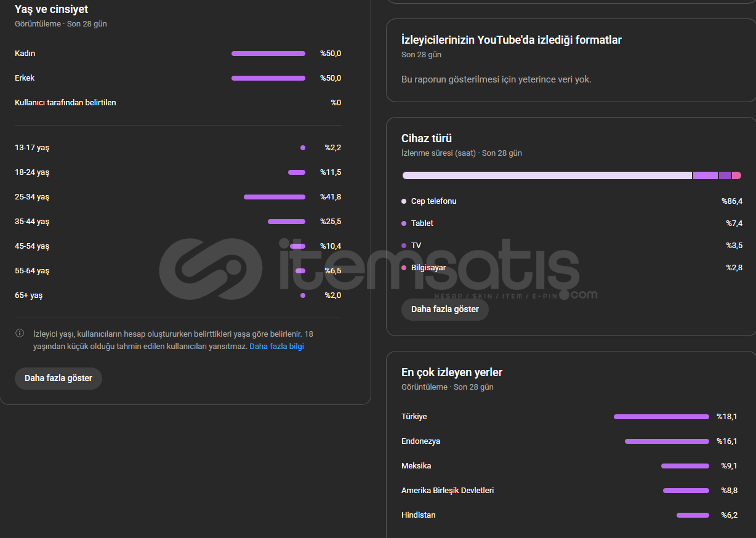Click the "Amerika Birleşik Devletleri" row label
The height and width of the screenshot is (538, 756).
(x=448, y=491)
